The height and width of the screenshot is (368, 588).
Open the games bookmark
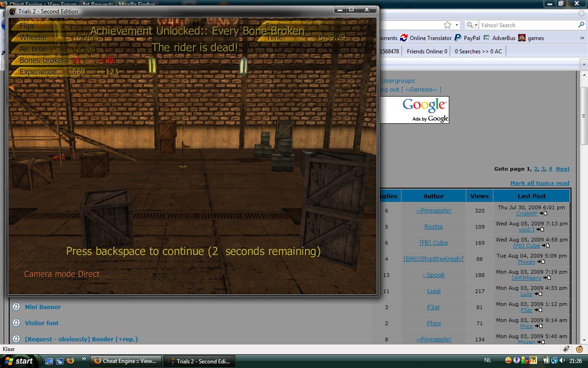(x=531, y=38)
